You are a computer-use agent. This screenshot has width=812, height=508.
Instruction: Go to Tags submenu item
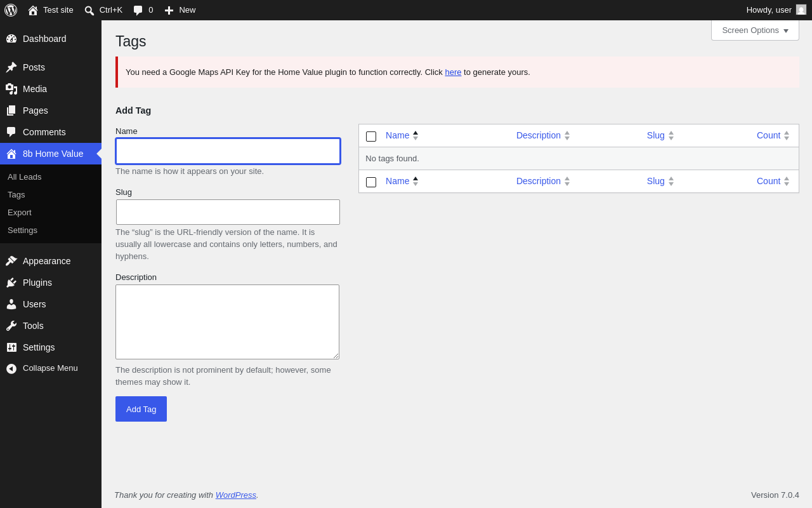[16, 195]
